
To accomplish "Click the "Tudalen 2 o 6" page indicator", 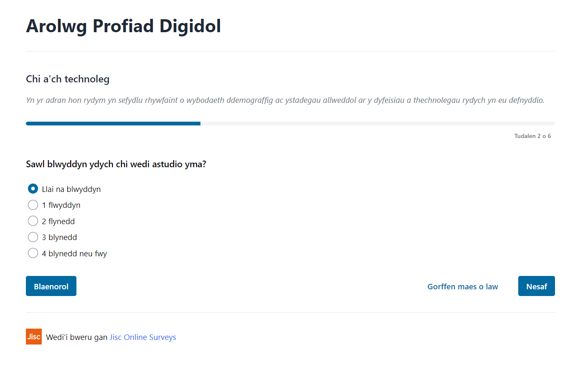I will (x=532, y=136).
